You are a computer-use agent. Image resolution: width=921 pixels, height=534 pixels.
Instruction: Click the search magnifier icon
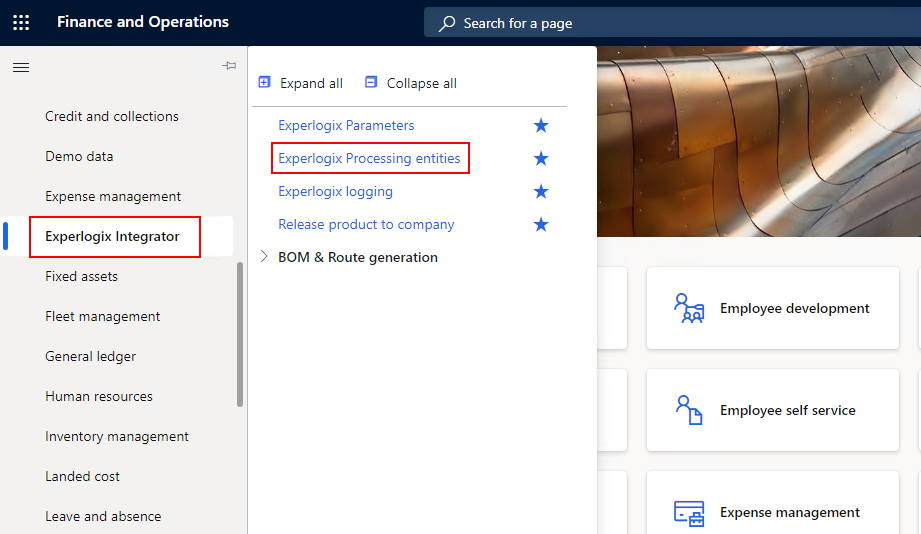(x=447, y=23)
